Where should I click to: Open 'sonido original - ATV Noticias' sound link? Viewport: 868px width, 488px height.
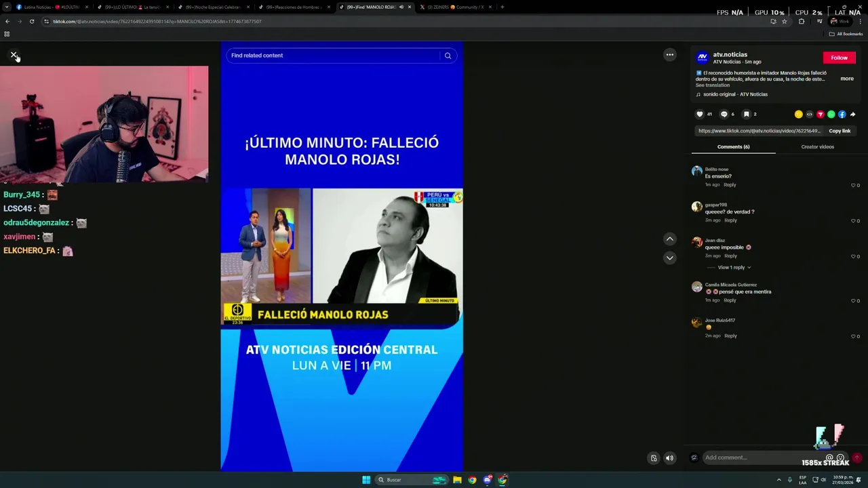pyautogui.click(x=735, y=94)
